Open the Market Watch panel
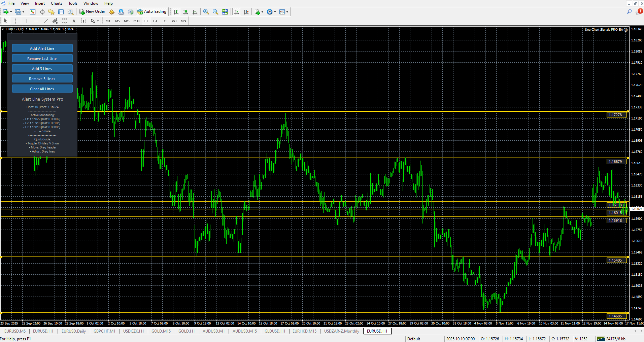Viewport: 644px width, 342px height. (32, 12)
